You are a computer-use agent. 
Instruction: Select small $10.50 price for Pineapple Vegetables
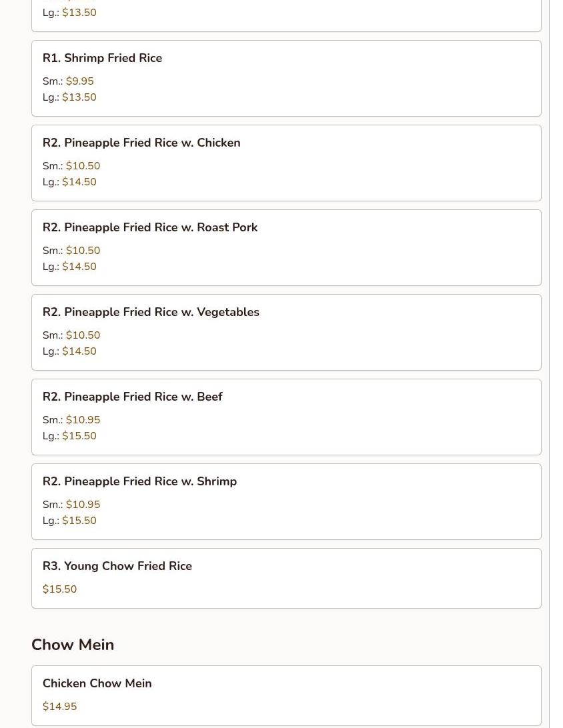click(x=83, y=335)
